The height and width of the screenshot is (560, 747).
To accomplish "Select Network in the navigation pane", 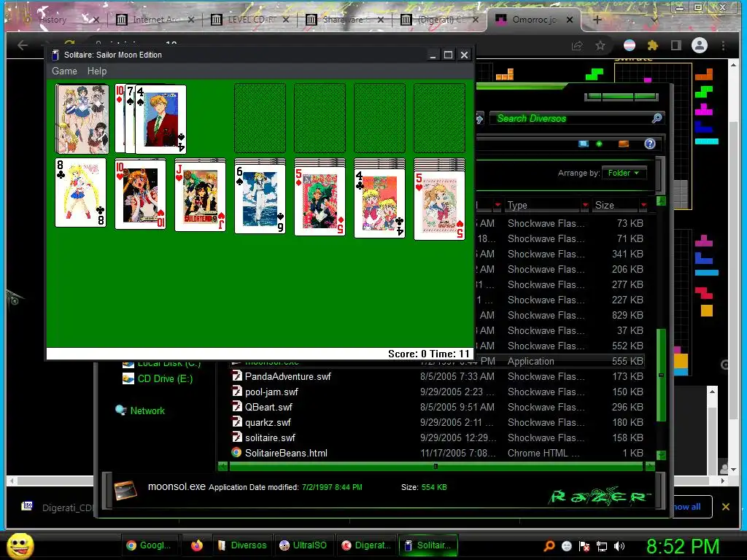I will (x=140, y=411).
